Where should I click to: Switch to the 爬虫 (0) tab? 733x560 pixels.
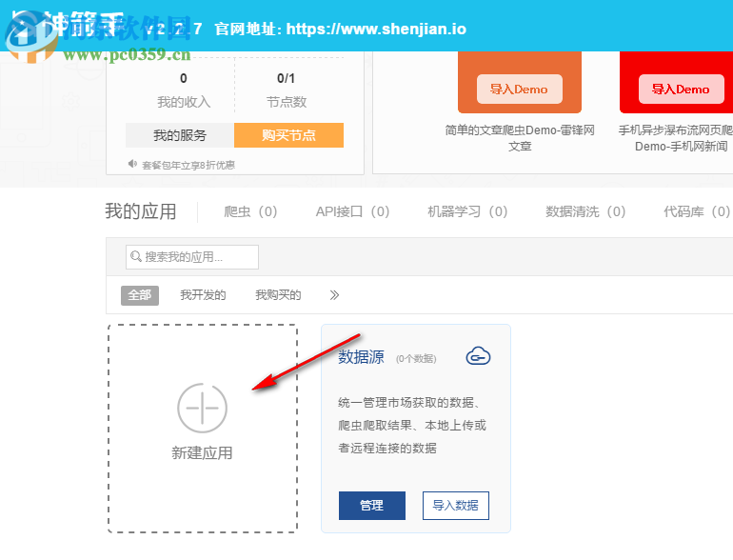tap(250, 211)
